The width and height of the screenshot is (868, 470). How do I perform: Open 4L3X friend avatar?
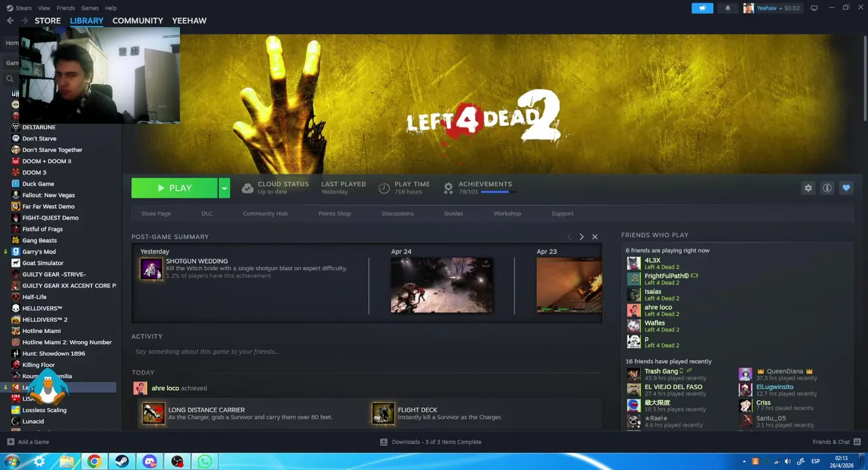click(x=634, y=263)
